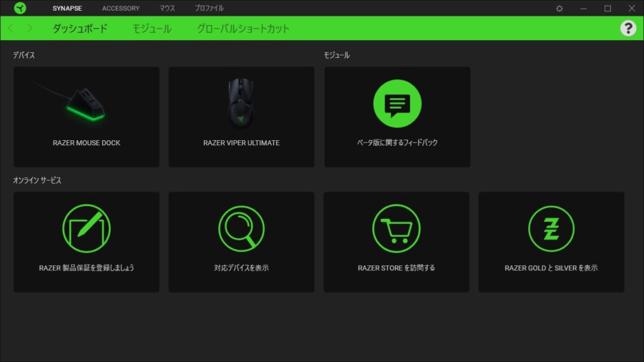The image size is (644, 362).
Task: Click the RAZER STORE を訪問する label
Action: [x=396, y=268]
